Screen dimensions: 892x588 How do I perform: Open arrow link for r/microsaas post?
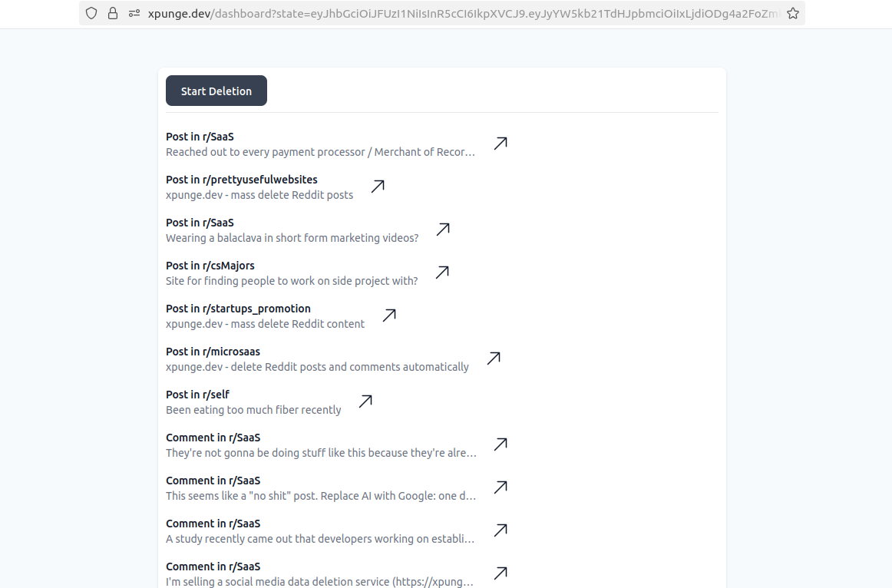[494, 358]
